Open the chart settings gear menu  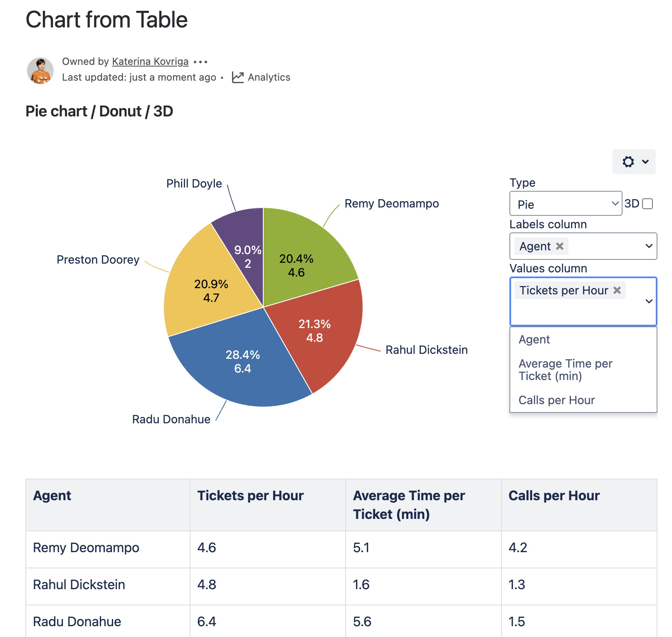(x=634, y=162)
